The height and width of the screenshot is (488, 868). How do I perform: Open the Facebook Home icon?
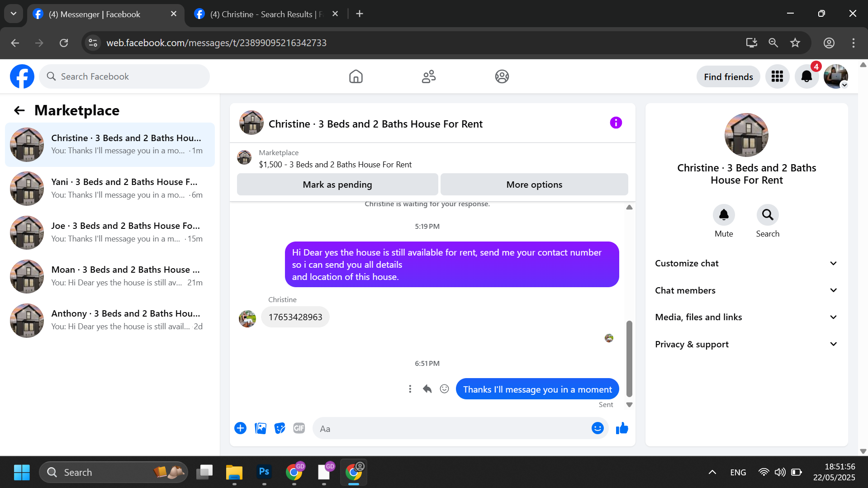coord(356,76)
